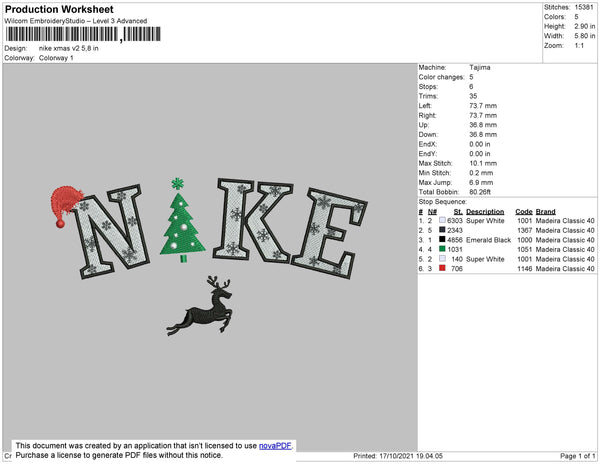Click "Super White" in the 140 row

(485, 259)
